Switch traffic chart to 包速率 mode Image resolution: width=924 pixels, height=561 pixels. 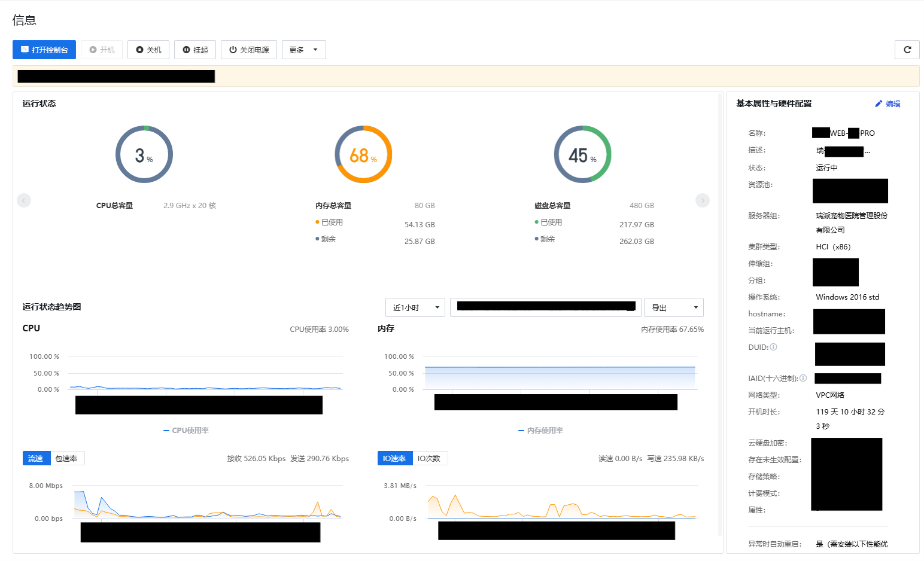[x=66, y=458]
